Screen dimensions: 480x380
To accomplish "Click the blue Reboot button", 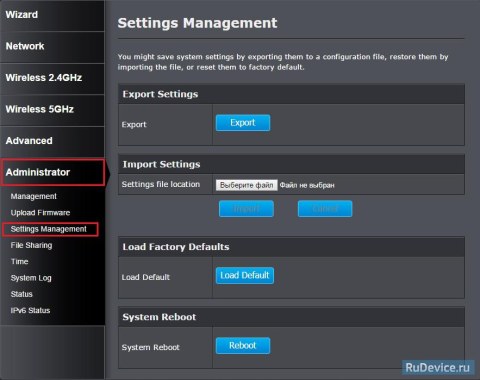I will (243, 346).
